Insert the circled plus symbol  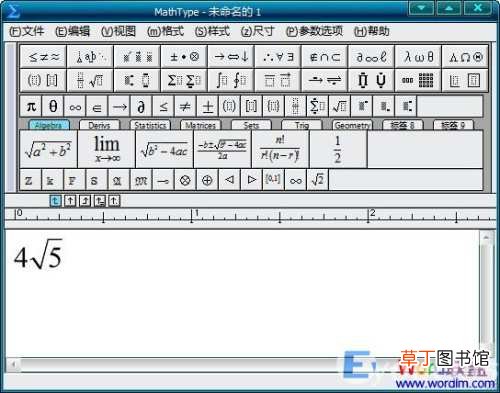207,180
